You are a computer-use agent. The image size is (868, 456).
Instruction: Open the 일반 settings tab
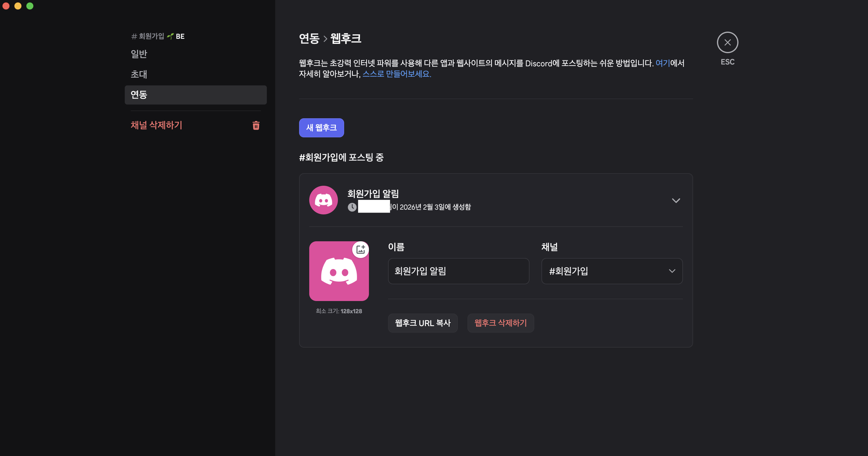click(x=139, y=54)
